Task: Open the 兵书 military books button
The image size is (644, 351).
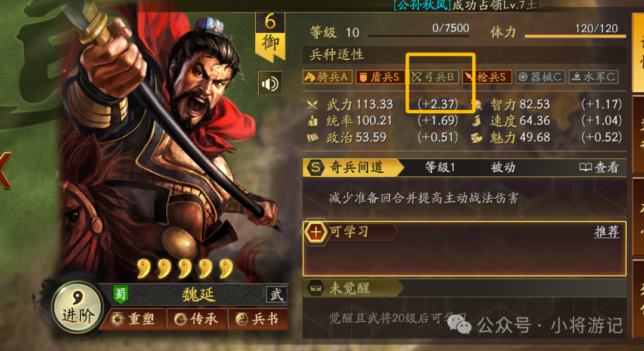Action: pyautogui.click(x=258, y=319)
